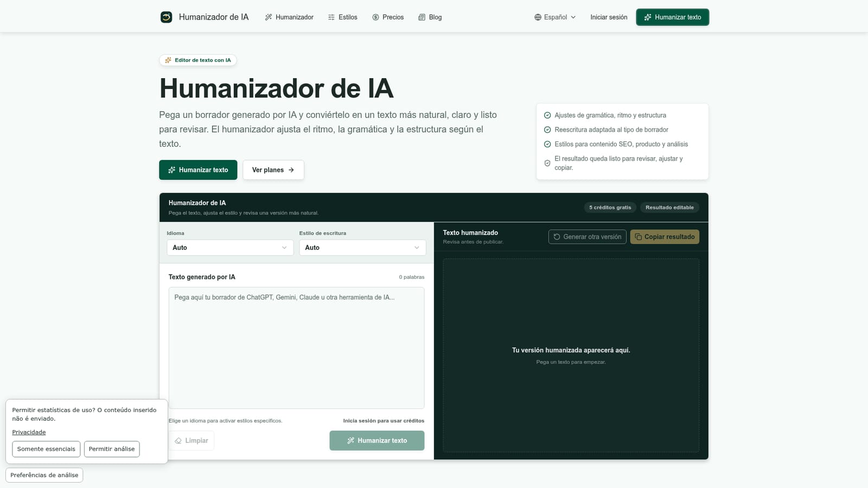Click the shield icon beside El resultado queda listo
Viewport: 868px width, 488px height.
click(x=547, y=163)
